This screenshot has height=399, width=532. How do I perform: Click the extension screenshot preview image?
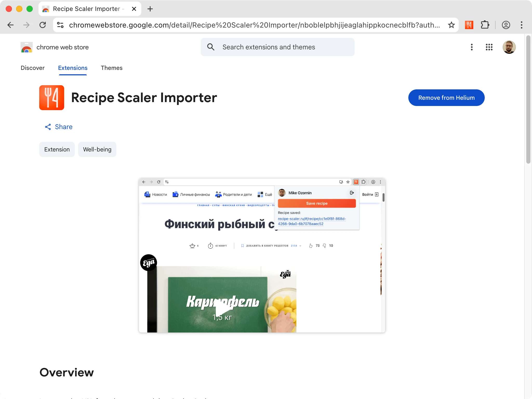click(262, 255)
